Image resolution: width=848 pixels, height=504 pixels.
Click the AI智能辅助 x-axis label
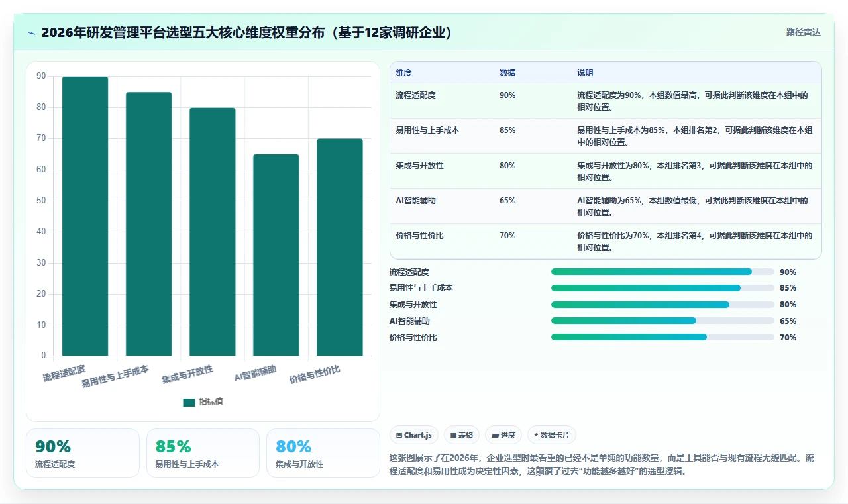click(x=256, y=374)
